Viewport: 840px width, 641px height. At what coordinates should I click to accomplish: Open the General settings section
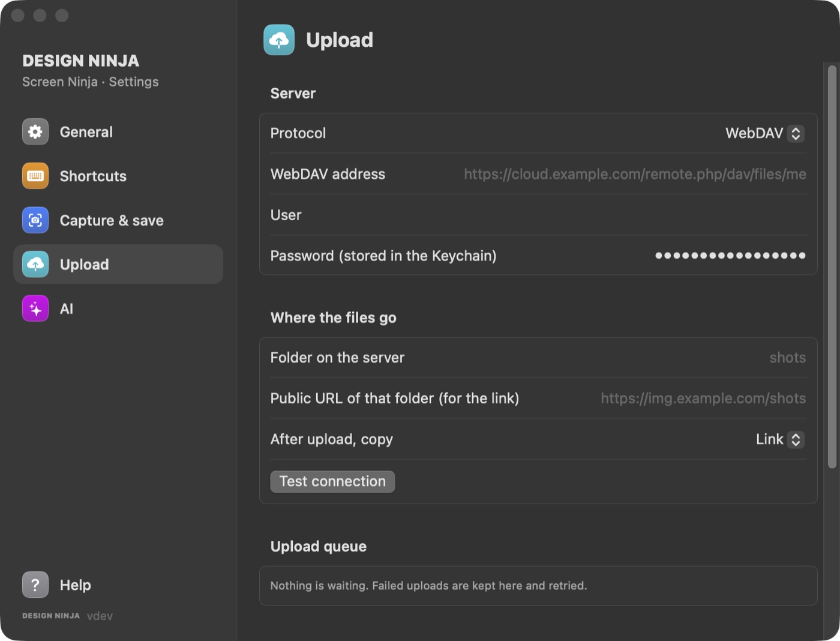pyautogui.click(x=118, y=132)
